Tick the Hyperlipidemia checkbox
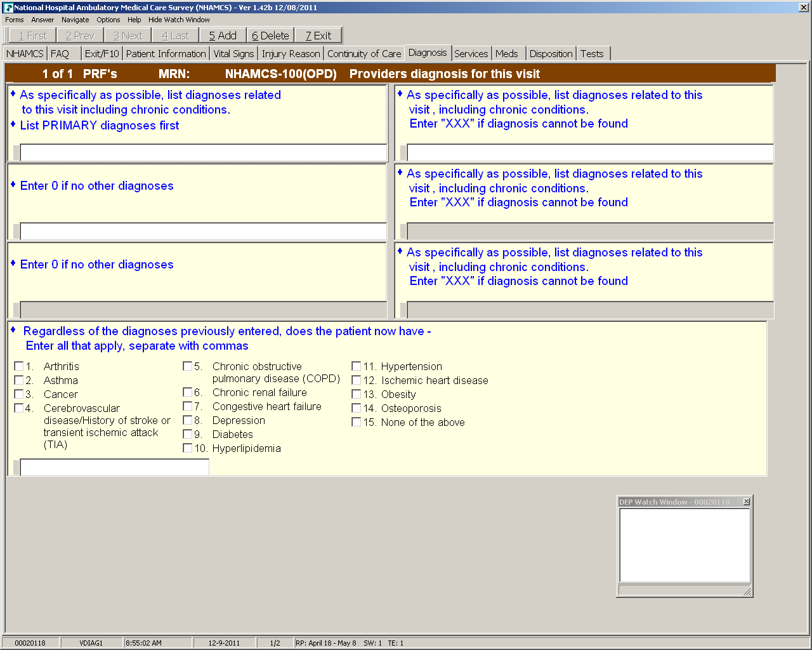812x650 pixels. [x=188, y=448]
